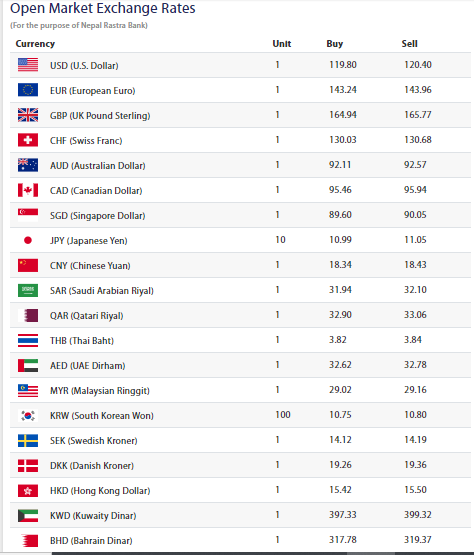This screenshot has width=474, height=555.
Task: Select the AUD (Australian Dollar) row label
Action: (x=98, y=166)
